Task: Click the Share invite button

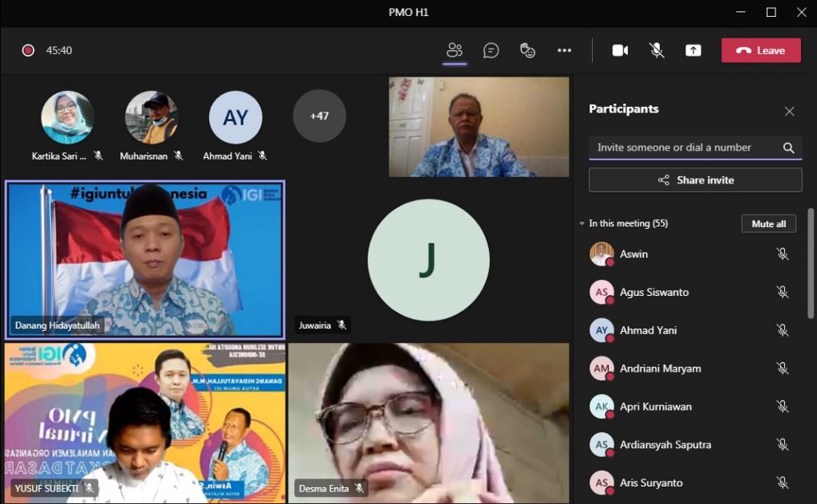Action: click(695, 180)
